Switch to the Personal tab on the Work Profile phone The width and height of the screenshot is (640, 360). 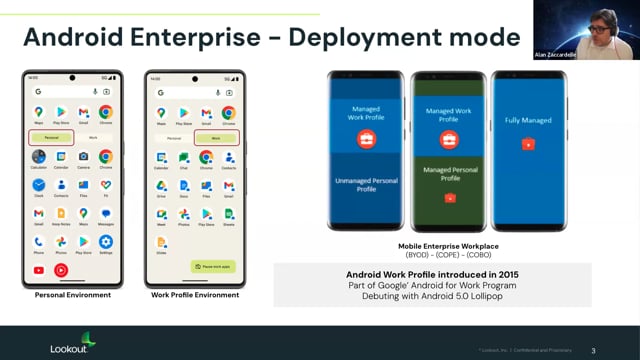pyautogui.click(x=174, y=138)
